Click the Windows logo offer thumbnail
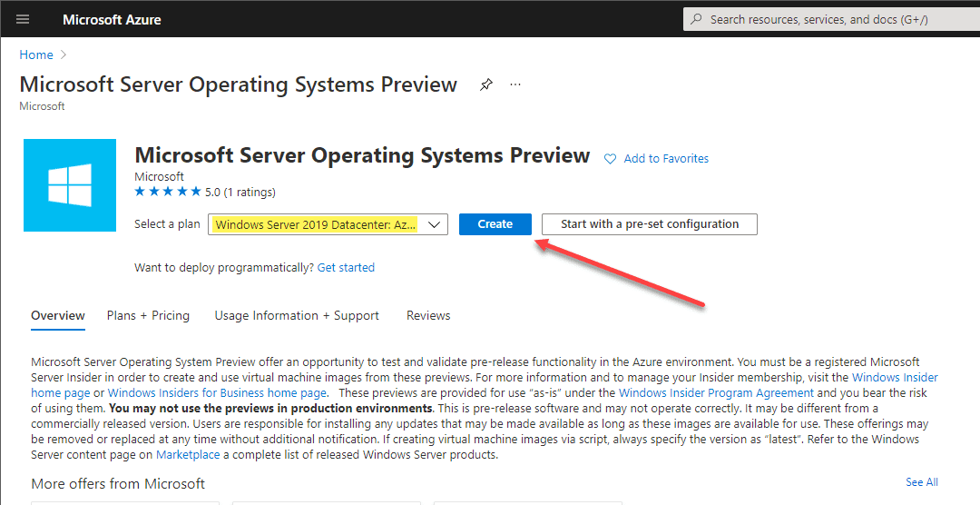The width and height of the screenshot is (980, 505). 70,185
